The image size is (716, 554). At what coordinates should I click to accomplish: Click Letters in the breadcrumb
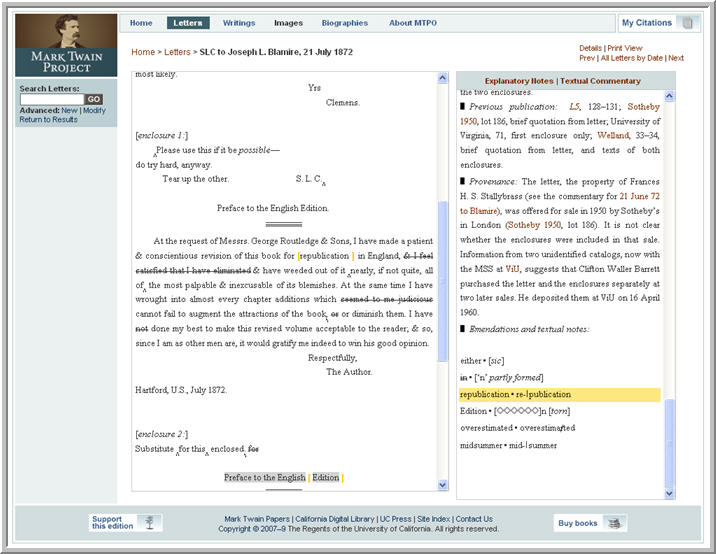tap(177, 52)
